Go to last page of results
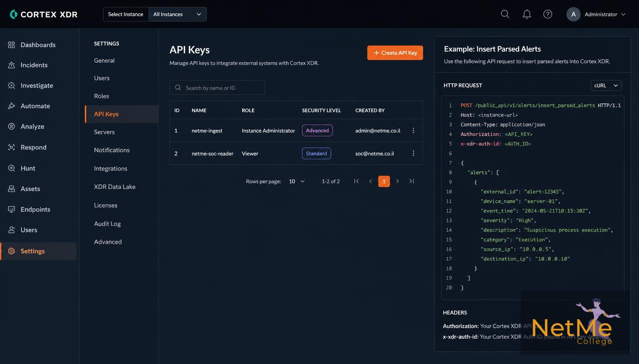The image size is (639, 364). pyautogui.click(x=411, y=181)
